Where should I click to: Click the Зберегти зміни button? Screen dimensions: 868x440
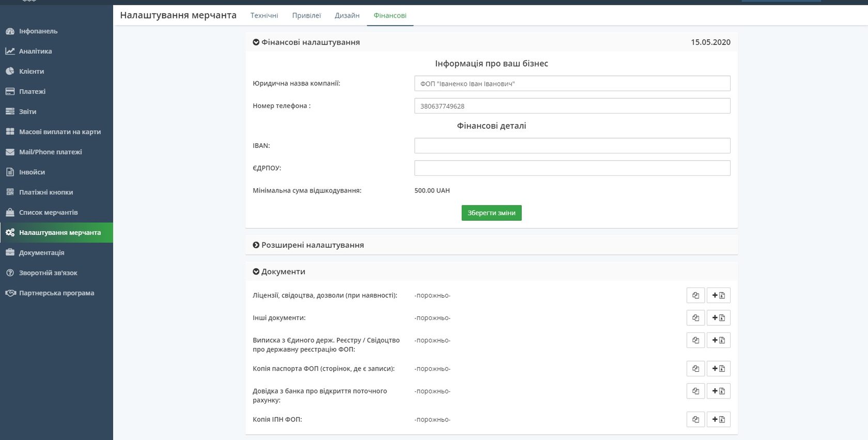pyautogui.click(x=491, y=213)
